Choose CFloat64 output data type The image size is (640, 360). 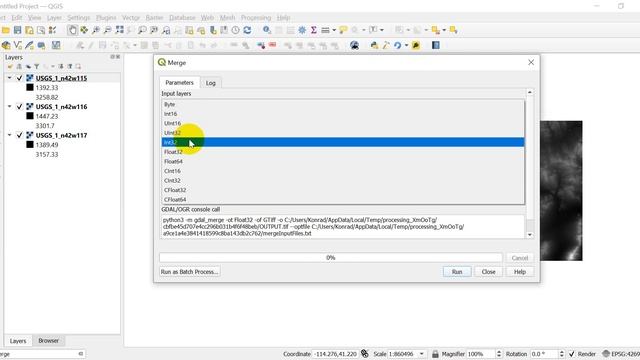[343, 200]
